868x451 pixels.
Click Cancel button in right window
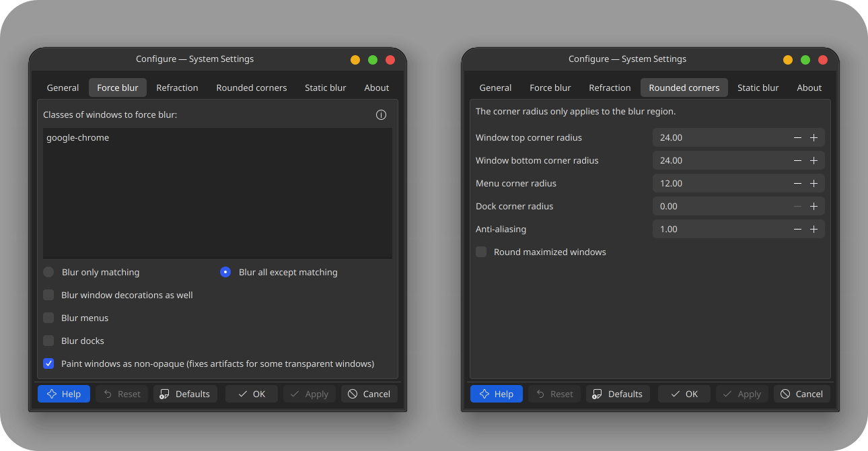(x=802, y=394)
